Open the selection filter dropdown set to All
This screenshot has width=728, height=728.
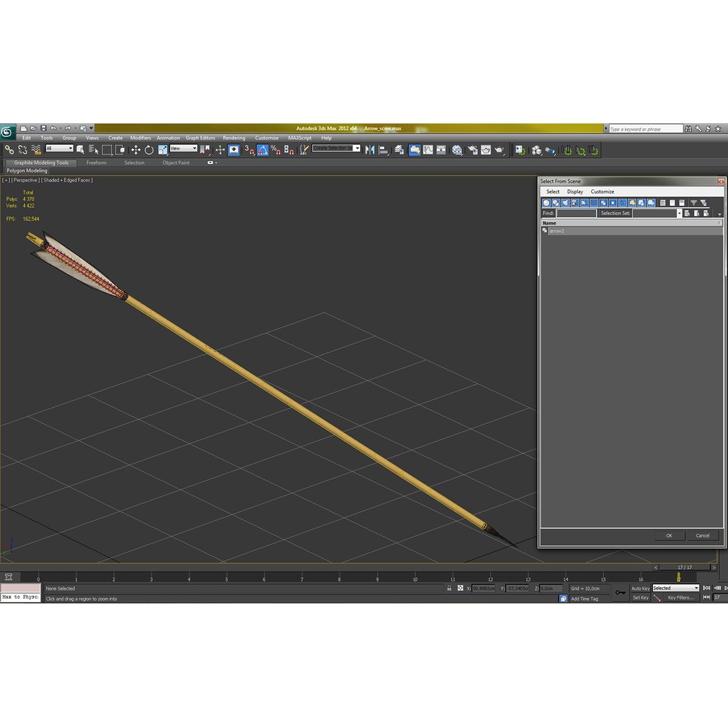click(x=59, y=148)
